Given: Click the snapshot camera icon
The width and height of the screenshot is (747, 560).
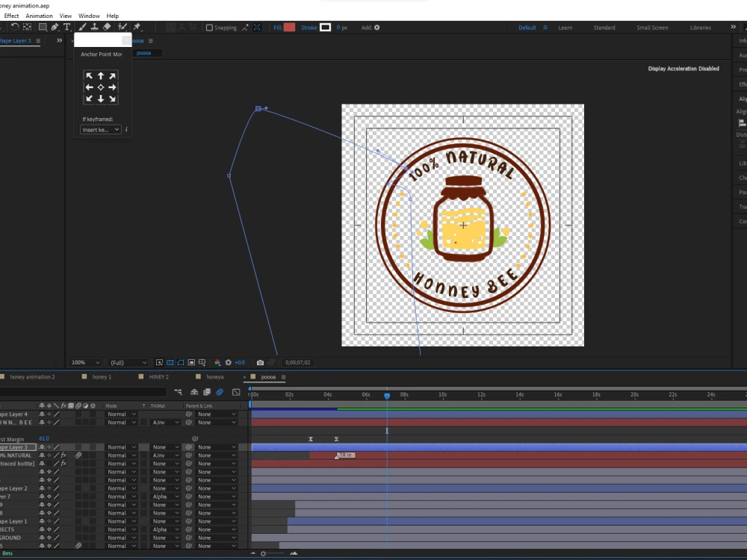Looking at the screenshot, I should click(x=260, y=363).
